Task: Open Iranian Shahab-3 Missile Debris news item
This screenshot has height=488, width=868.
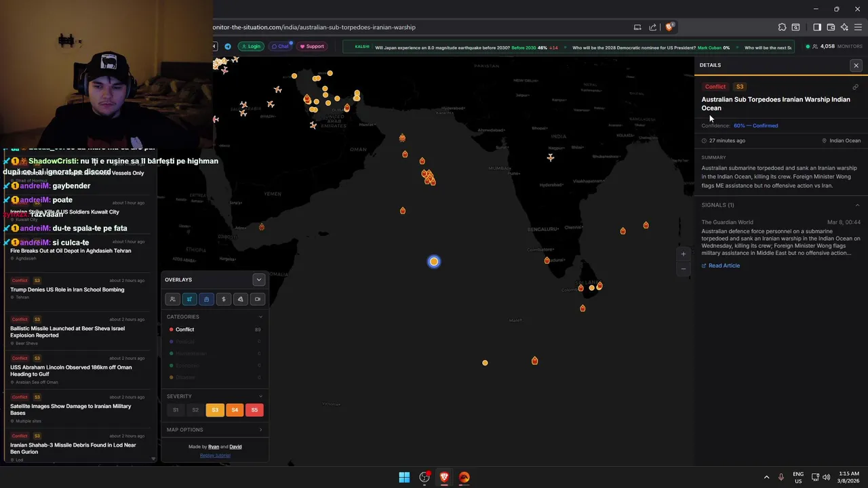Action: [77, 448]
